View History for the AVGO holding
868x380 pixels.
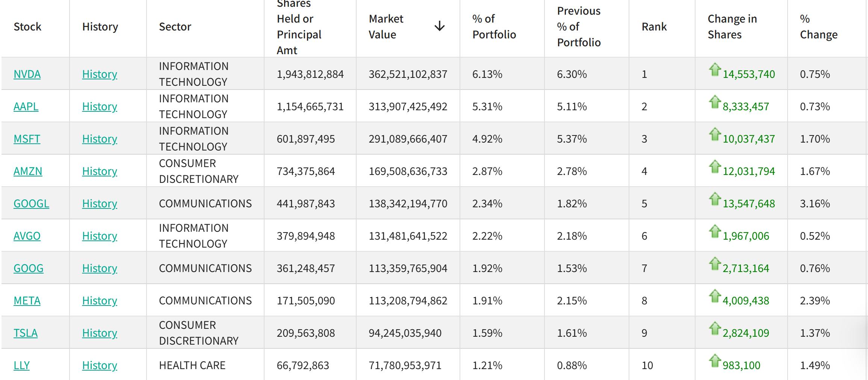pyautogui.click(x=100, y=236)
